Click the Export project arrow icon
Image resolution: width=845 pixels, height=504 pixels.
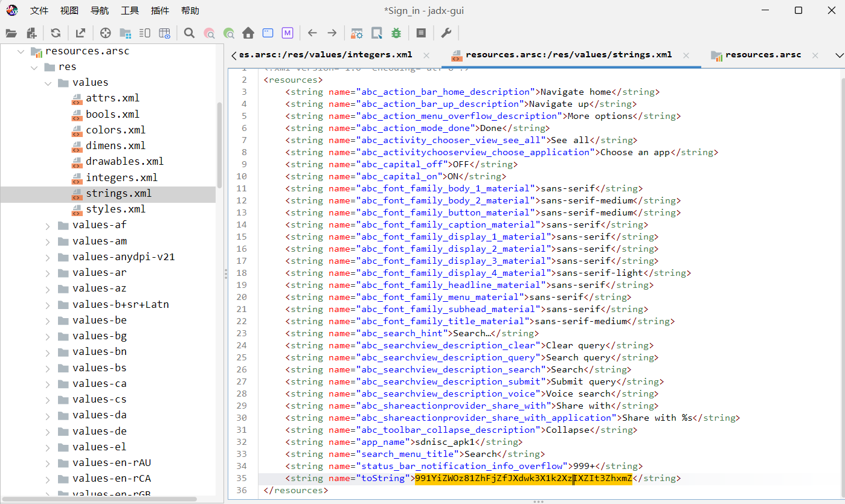[80, 33]
